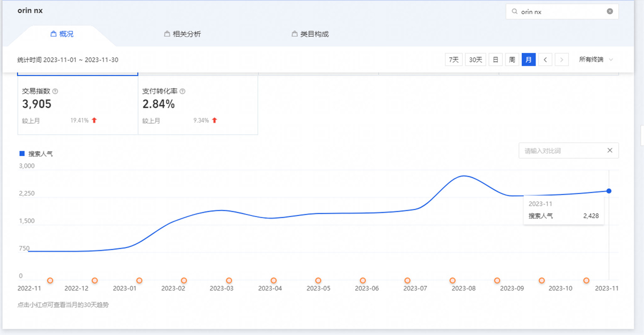Switch to the 相关分析 tab
The image size is (644, 335).
[x=182, y=34]
